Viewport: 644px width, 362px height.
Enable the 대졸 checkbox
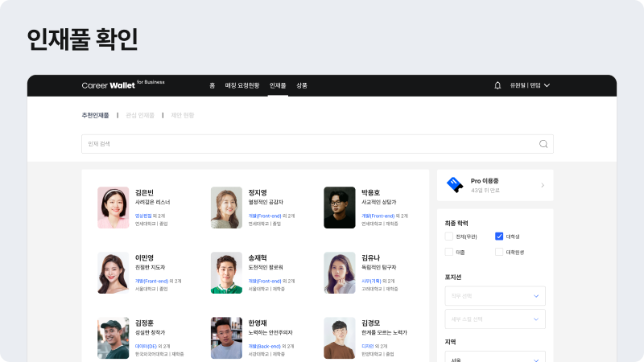[449, 252]
